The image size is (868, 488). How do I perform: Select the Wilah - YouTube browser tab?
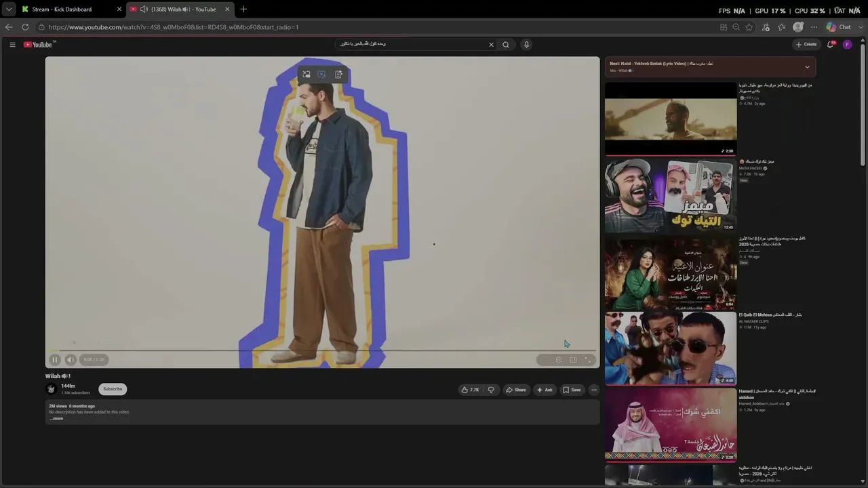(x=180, y=9)
